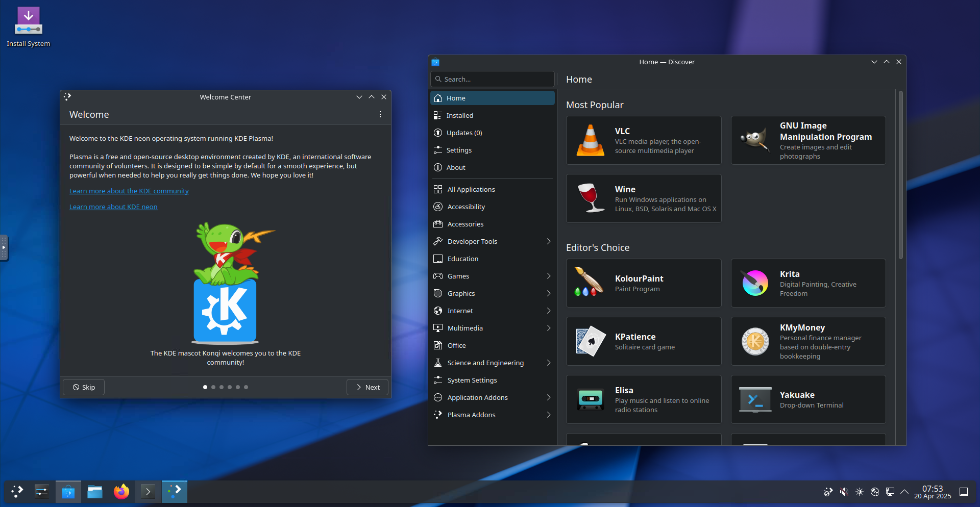Image resolution: width=980 pixels, height=507 pixels.
Task: Click the GIMP Wilber icon
Action: [x=755, y=140]
